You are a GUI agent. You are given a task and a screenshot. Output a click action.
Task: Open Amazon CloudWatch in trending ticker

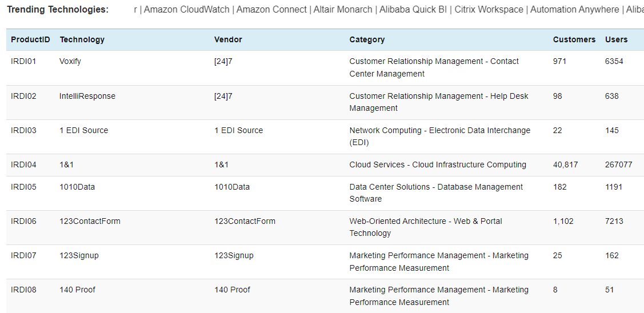click(x=187, y=10)
